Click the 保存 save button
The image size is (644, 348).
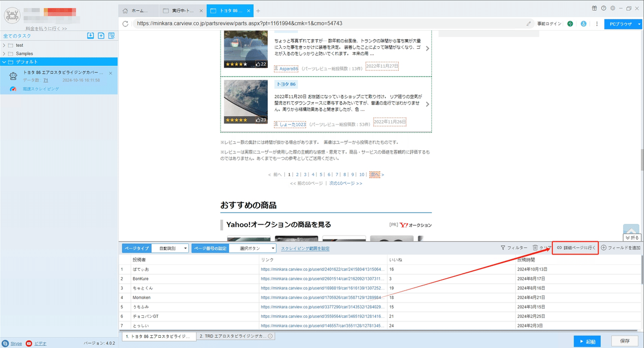(x=625, y=341)
